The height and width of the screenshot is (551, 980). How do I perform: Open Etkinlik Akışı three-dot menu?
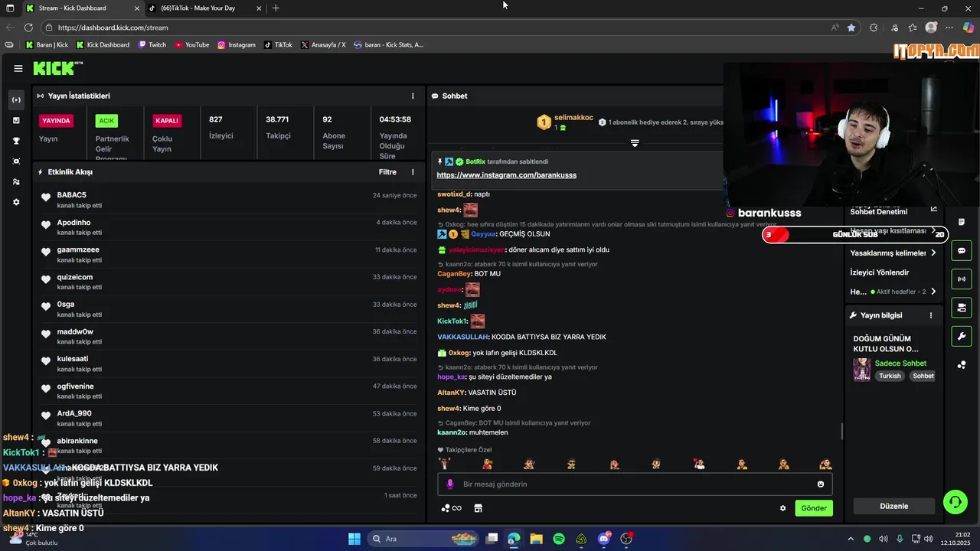413,172
